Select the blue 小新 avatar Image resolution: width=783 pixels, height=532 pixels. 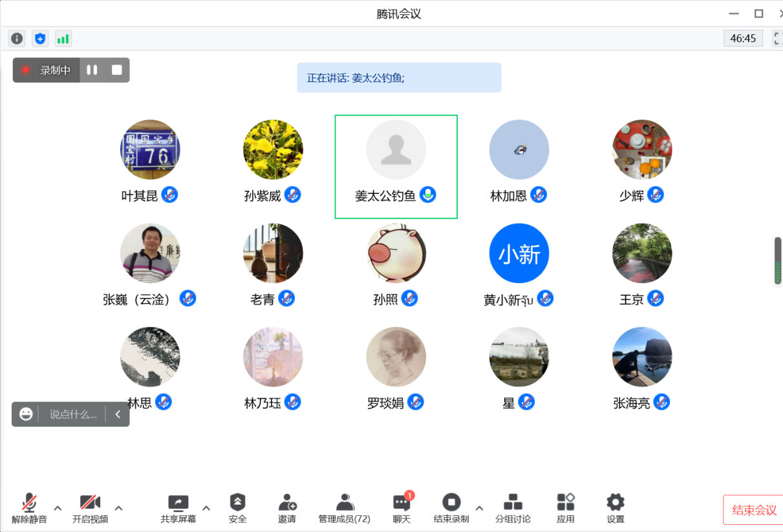[x=519, y=253]
